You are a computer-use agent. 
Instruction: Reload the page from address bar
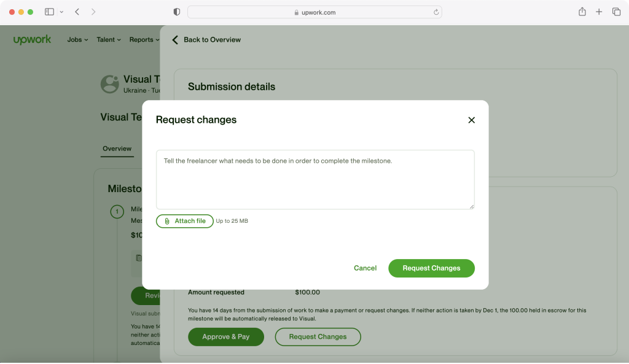coord(436,12)
